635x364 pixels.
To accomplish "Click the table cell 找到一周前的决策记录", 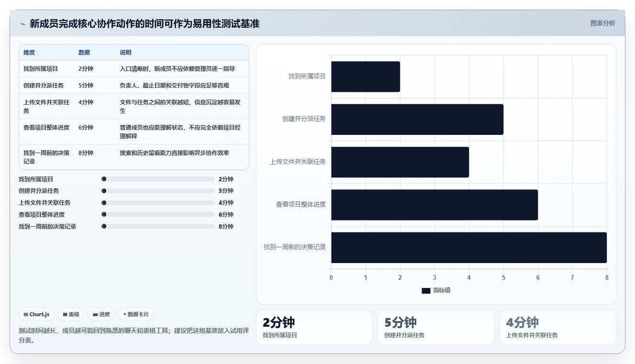I will 46,157.
